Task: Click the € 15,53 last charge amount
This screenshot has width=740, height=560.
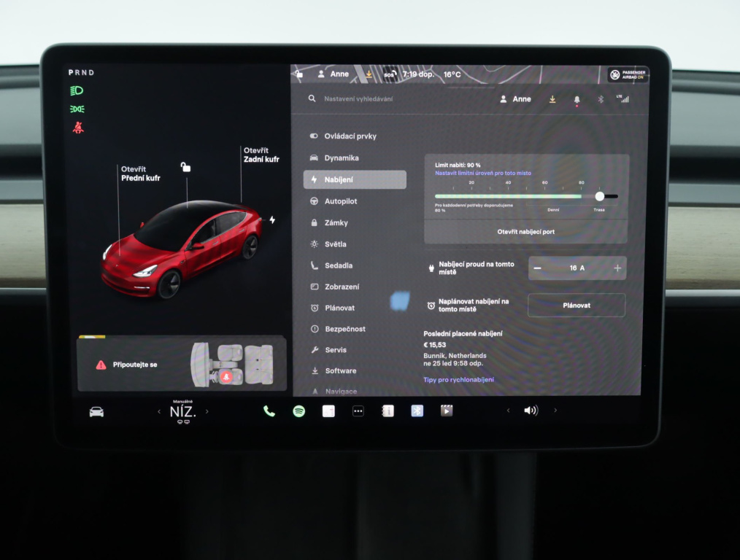Action: click(x=435, y=345)
